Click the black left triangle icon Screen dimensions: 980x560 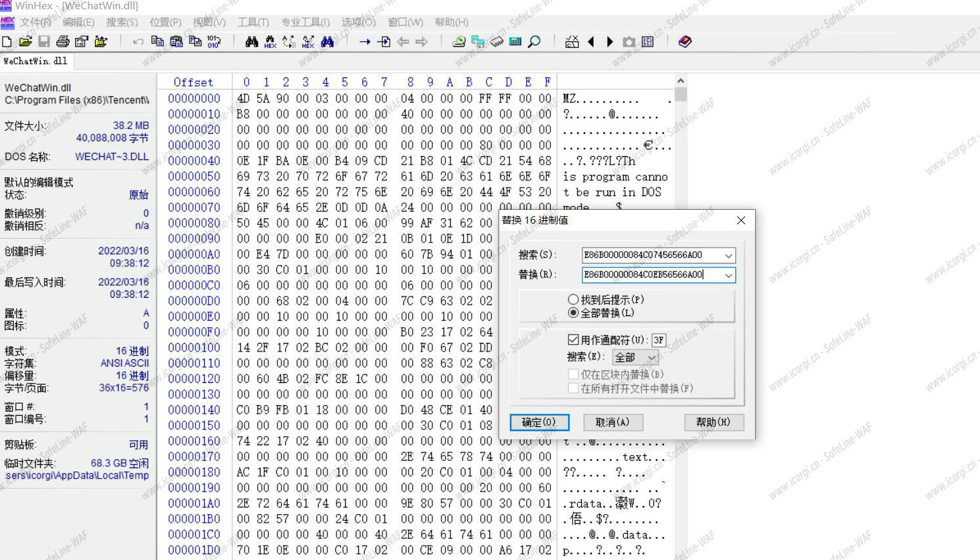pos(591,42)
